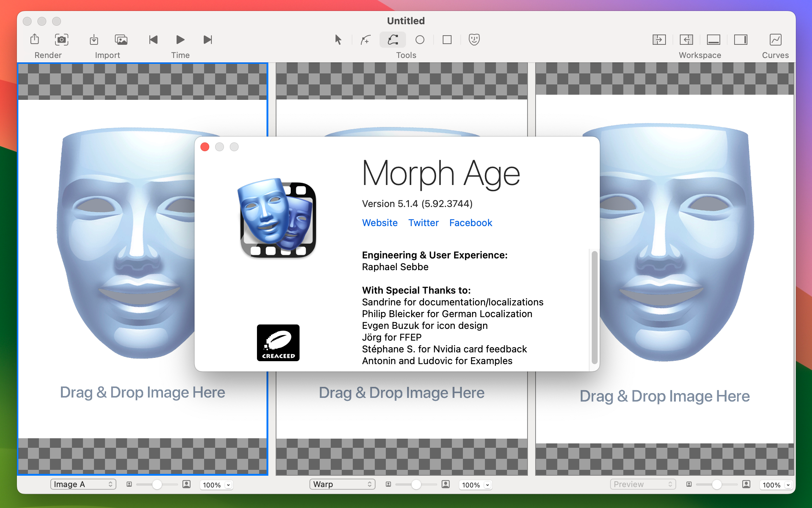Image resolution: width=812 pixels, height=508 pixels.
Task: Click the left Drag & Drop Image Here area
Action: 142,392
